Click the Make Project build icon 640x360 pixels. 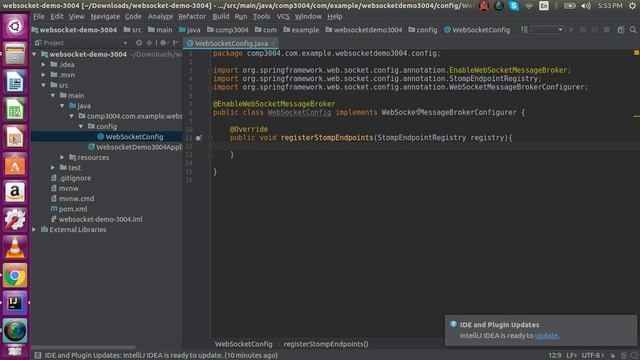click(524, 30)
